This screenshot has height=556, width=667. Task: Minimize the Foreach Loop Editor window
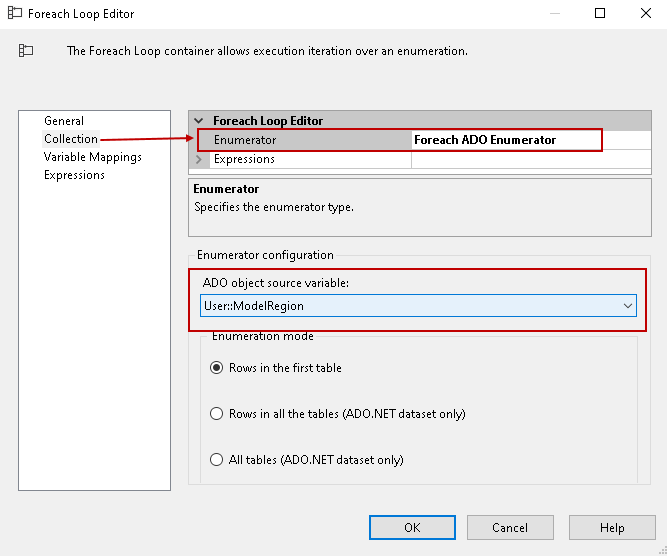[x=555, y=14]
